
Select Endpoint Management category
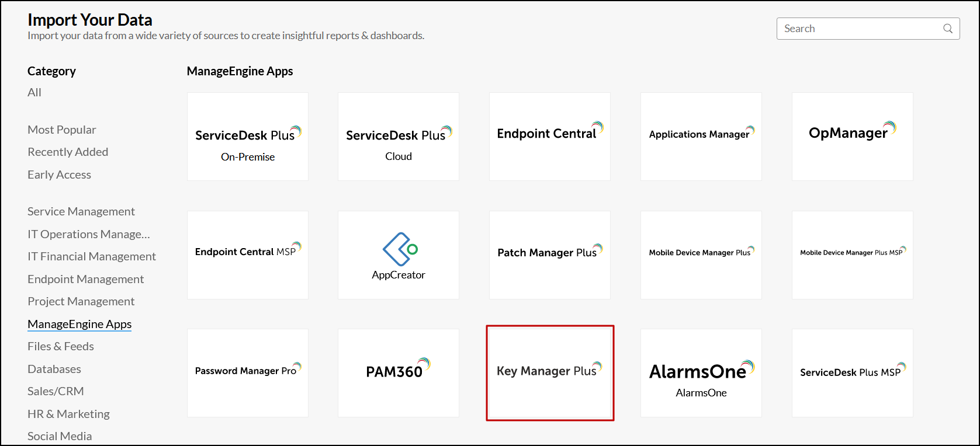(x=85, y=279)
